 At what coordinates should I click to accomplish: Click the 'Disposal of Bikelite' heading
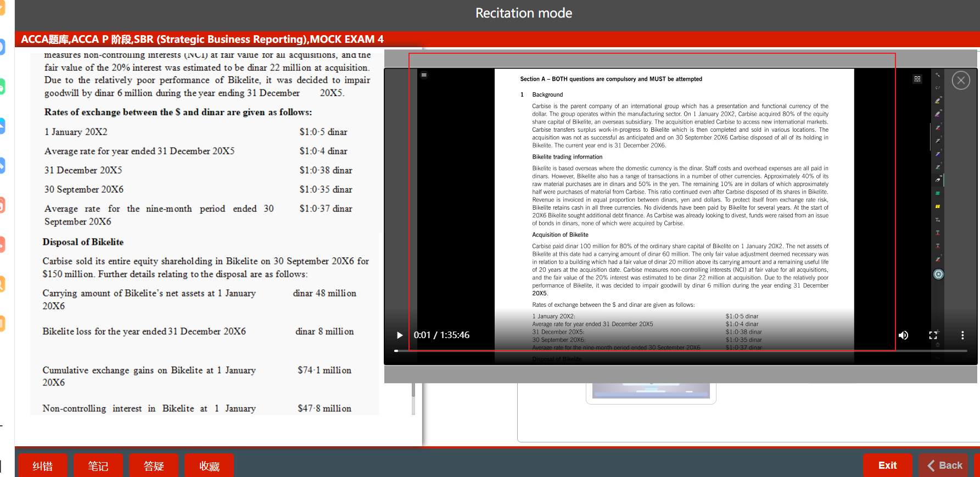[83, 242]
